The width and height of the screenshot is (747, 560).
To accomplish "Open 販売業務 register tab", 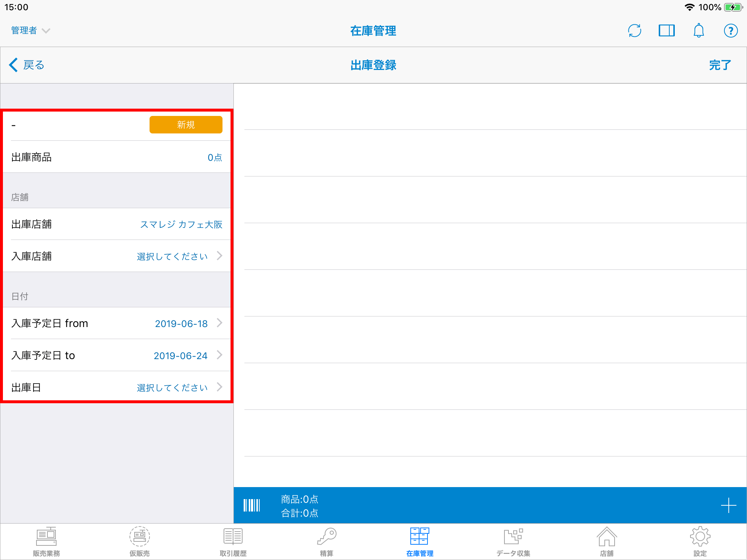I will pos(46,542).
